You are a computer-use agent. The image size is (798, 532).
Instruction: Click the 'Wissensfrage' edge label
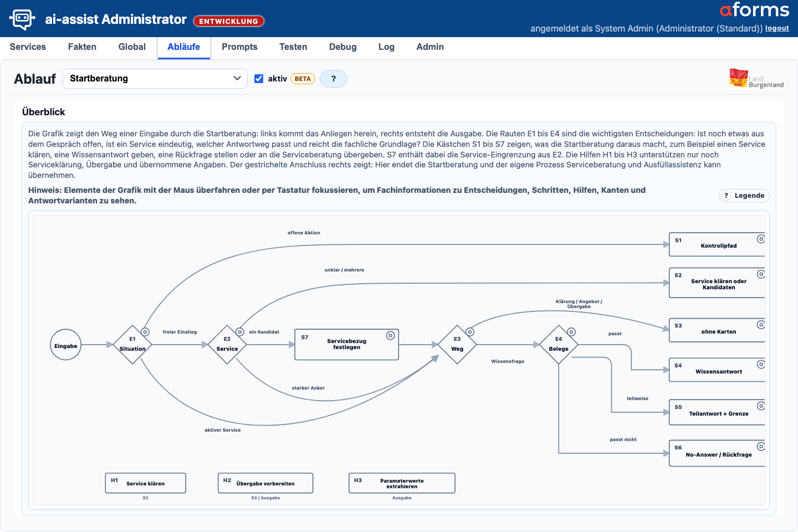508,361
